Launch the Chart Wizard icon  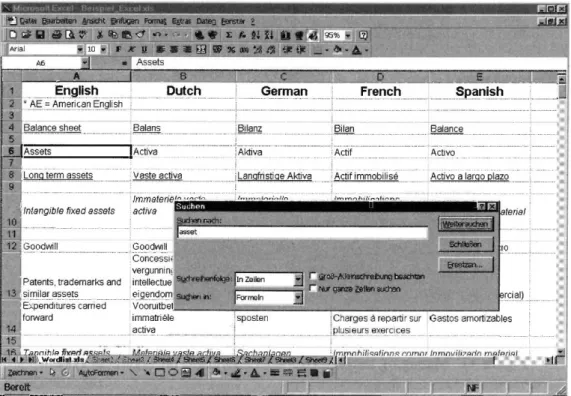[286, 35]
